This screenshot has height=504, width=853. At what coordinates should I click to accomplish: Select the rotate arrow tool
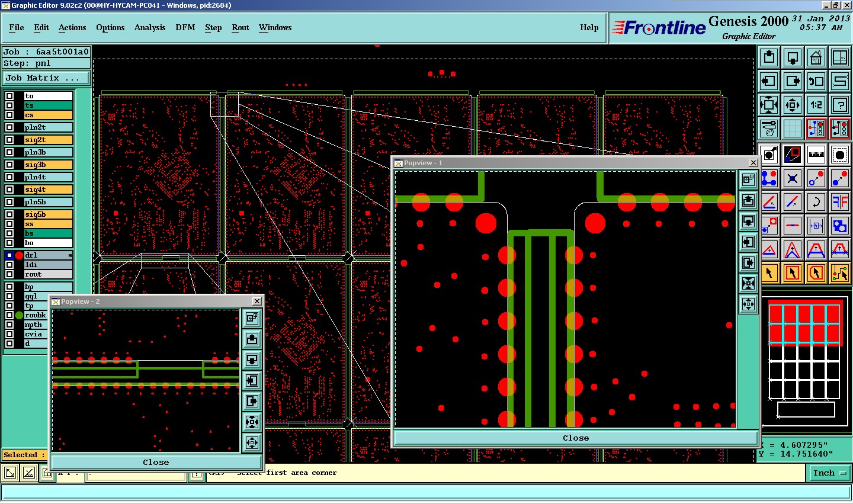816,202
